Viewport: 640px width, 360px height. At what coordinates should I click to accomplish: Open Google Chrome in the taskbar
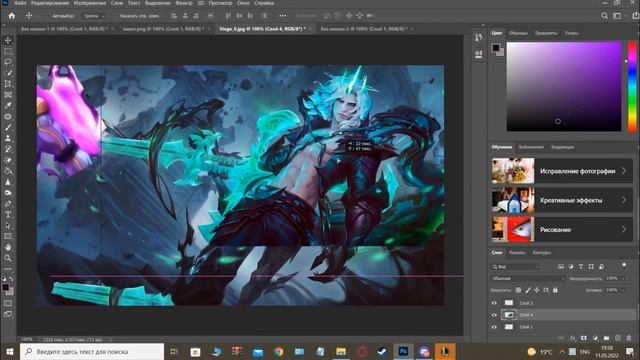tap(279, 351)
